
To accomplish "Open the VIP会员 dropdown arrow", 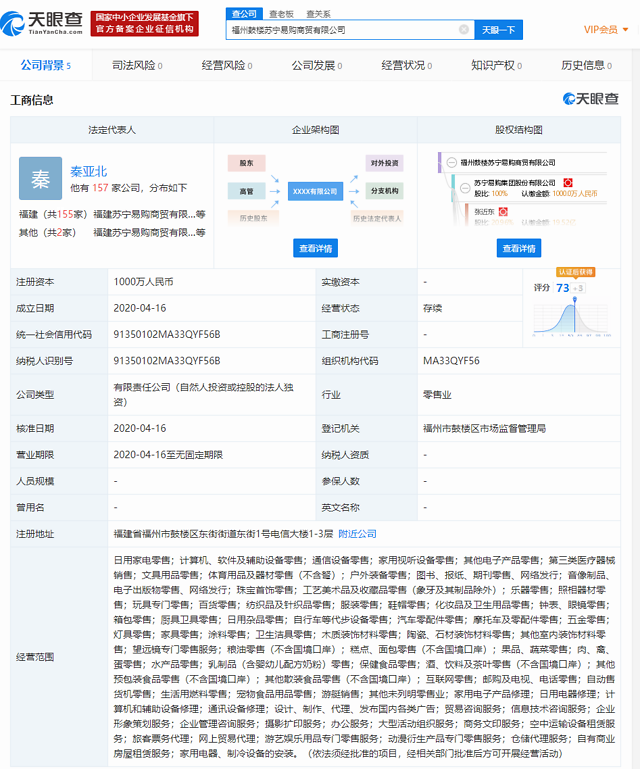I will point(625,29).
